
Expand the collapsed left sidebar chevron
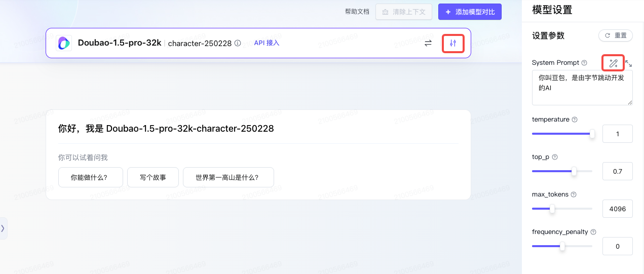(3, 228)
